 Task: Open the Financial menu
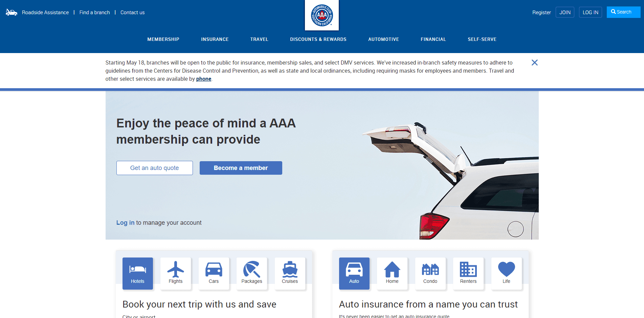click(434, 39)
